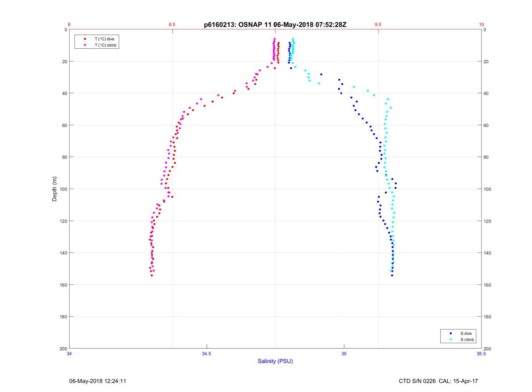
Task: Click the red '10' temperature tick label
Action: 481,25
